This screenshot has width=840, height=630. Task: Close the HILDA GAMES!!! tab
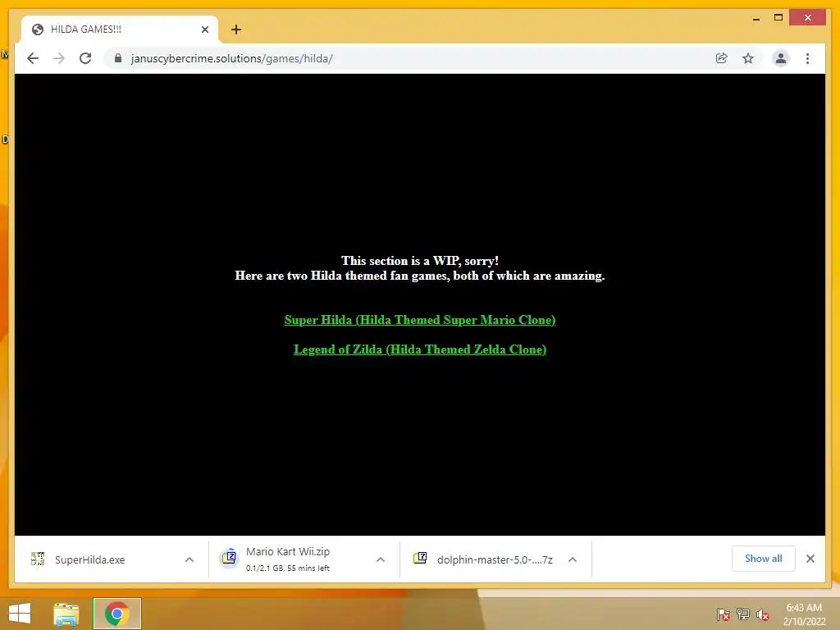(204, 30)
